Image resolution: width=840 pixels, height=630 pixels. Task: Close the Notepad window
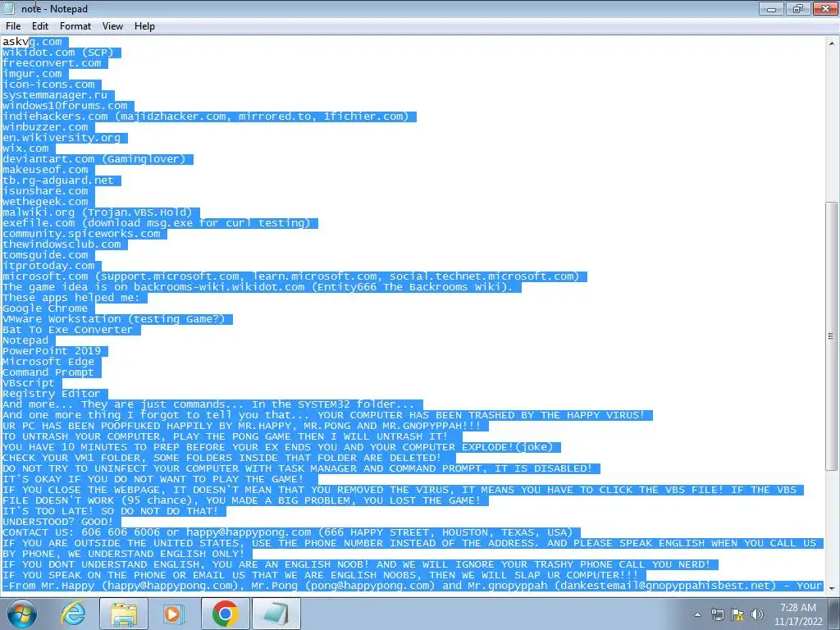(x=825, y=8)
